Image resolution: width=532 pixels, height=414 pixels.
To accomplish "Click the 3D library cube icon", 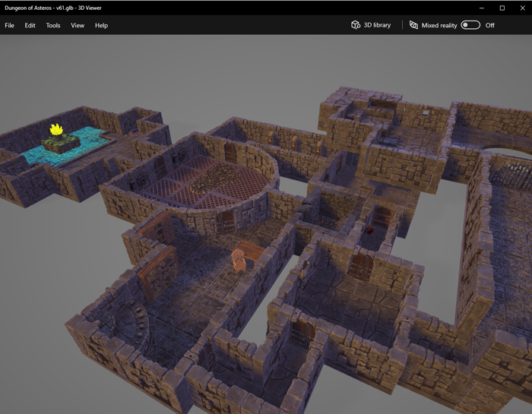I will point(356,25).
